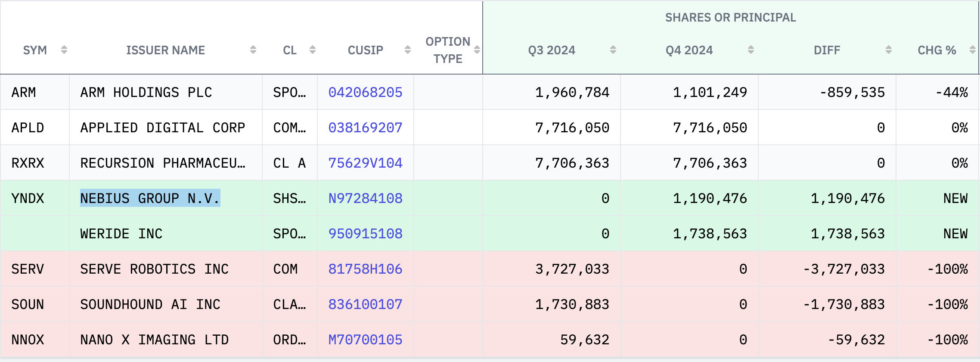The height and width of the screenshot is (362, 980).
Task: Open CUSIP link 75629V104
Action: tap(365, 163)
